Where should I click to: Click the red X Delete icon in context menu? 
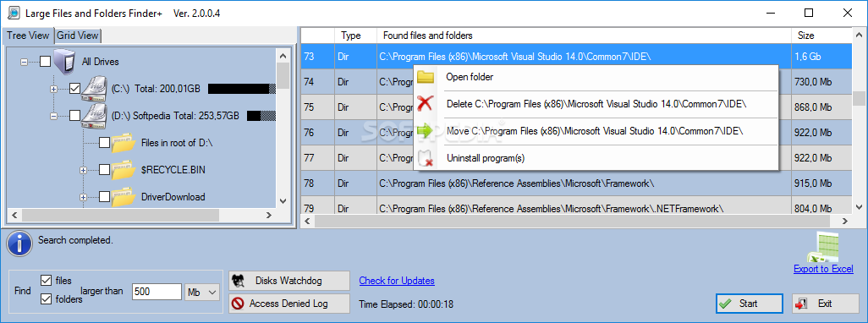pyautogui.click(x=426, y=104)
